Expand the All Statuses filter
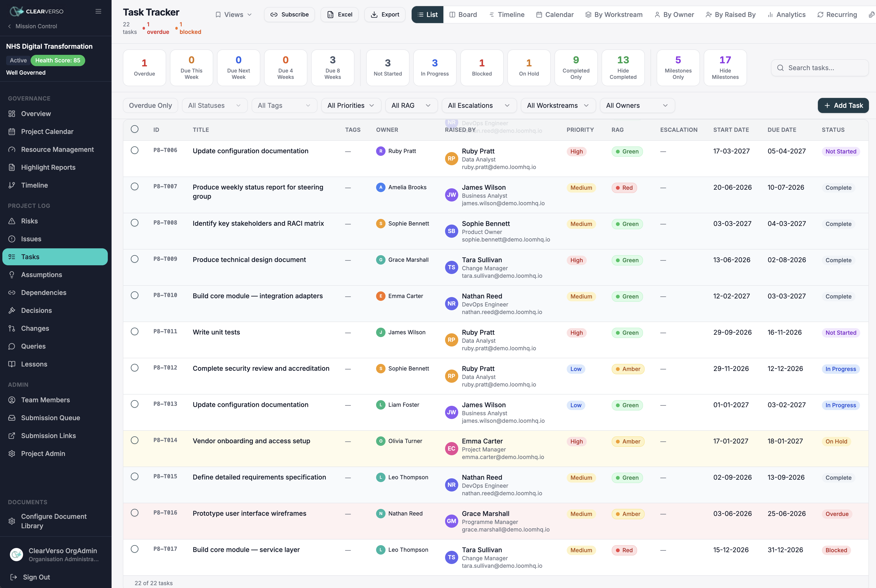This screenshot has width=876, height=588. (214, 105)
